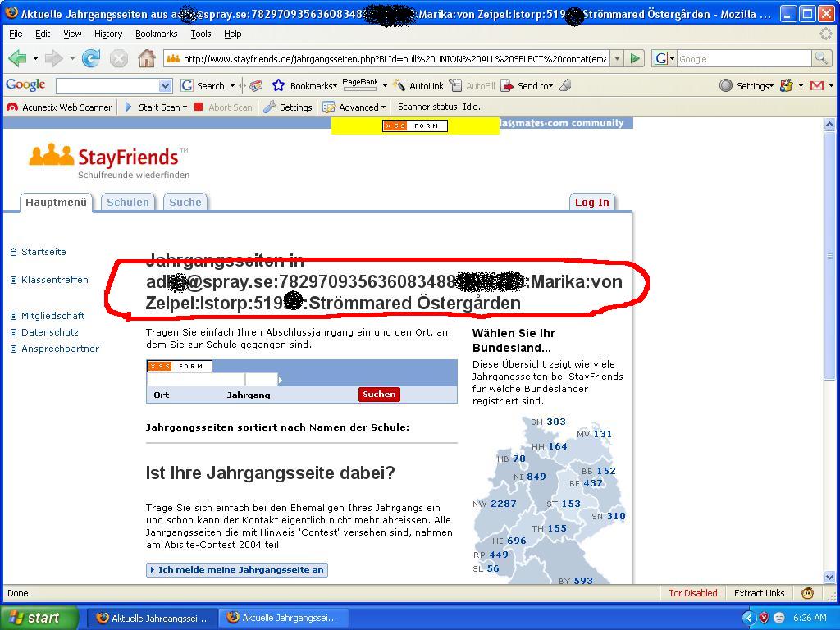Viewport: 840px width, 630px height.
Task: Click the page's vertical scrollbar down arrow
Action: 829,577
